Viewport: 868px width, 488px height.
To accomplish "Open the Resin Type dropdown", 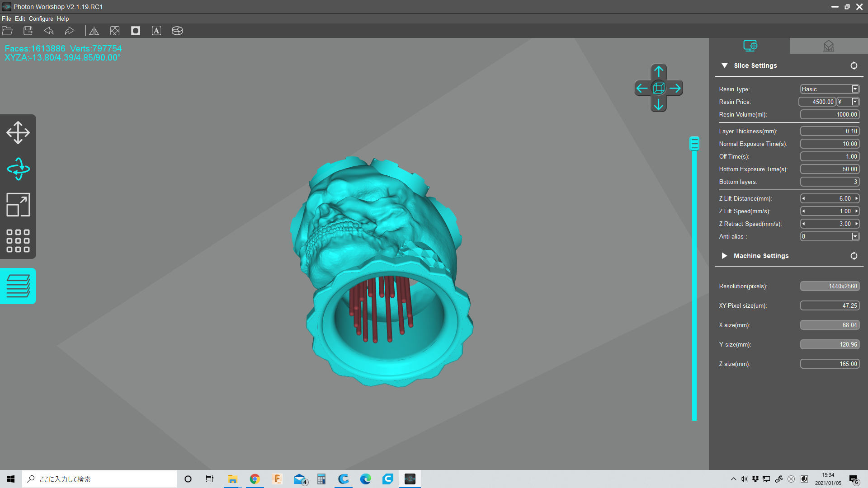I will [x=830, y=89].
